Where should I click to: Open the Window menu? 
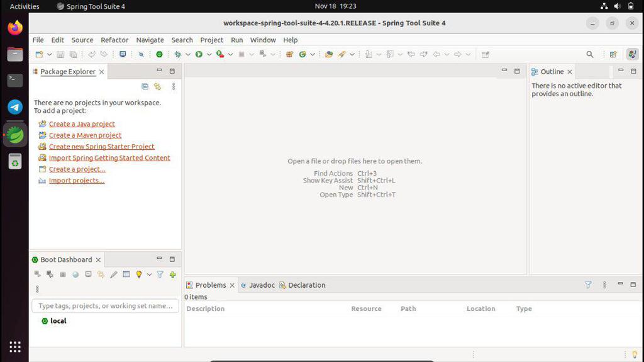click(x=263, y=40)
